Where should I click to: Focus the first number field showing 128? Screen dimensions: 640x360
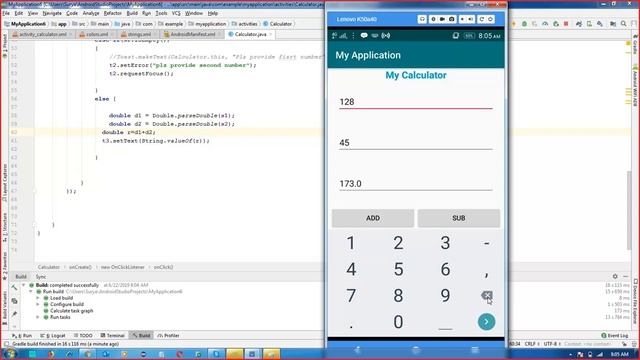(416, 102)
